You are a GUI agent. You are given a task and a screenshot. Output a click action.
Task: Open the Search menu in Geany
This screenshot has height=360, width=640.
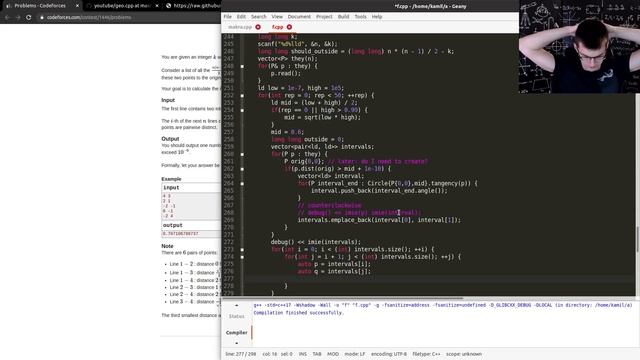(259, 17)
